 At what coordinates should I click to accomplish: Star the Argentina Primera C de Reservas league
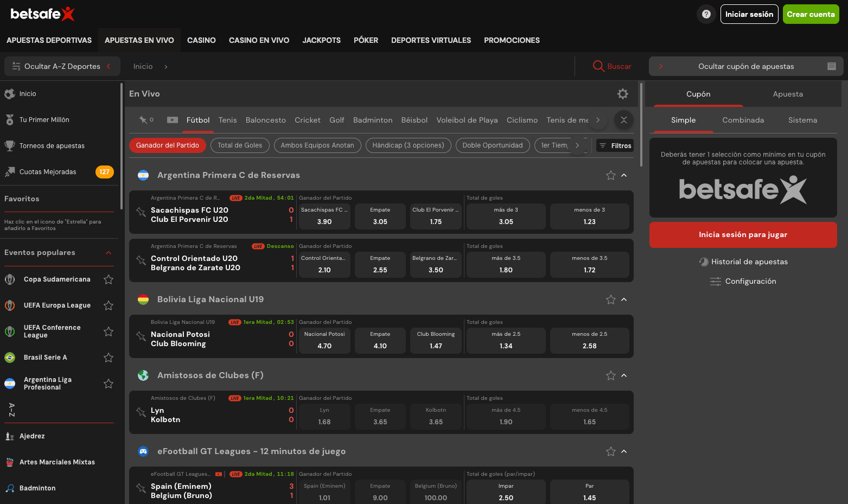pos(611,175)
